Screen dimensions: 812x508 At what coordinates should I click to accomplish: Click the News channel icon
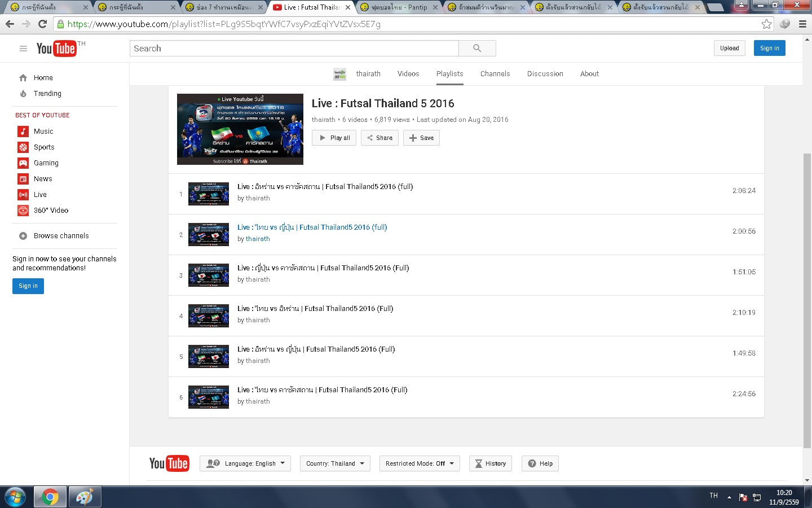(x=23, y=179)
